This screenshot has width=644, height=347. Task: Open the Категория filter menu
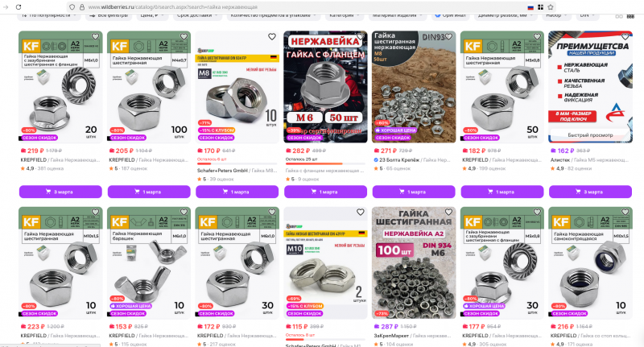click(x=345, y=15)
